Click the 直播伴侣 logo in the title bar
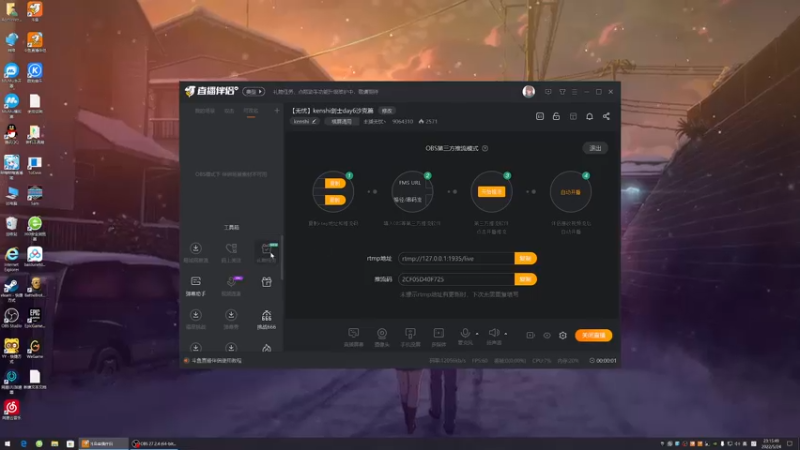This screenshot has height=450, width=800. (x=211, y=91)
